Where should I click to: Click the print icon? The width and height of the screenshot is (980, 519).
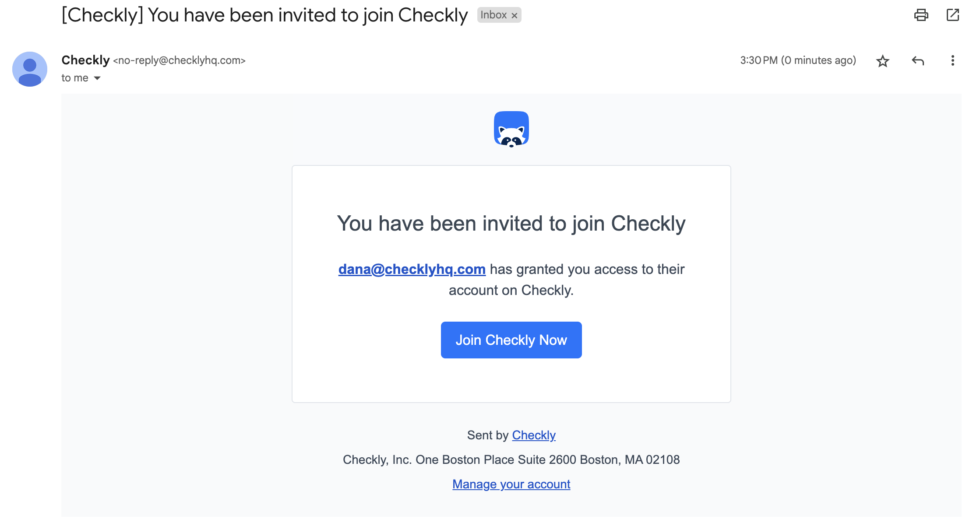921,15
